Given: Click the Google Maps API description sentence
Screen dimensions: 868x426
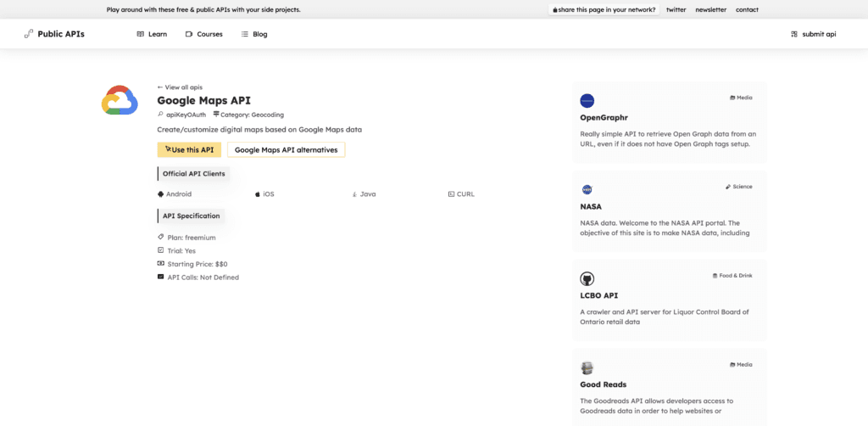Looking at the screenshot, I should pos(259,130).
